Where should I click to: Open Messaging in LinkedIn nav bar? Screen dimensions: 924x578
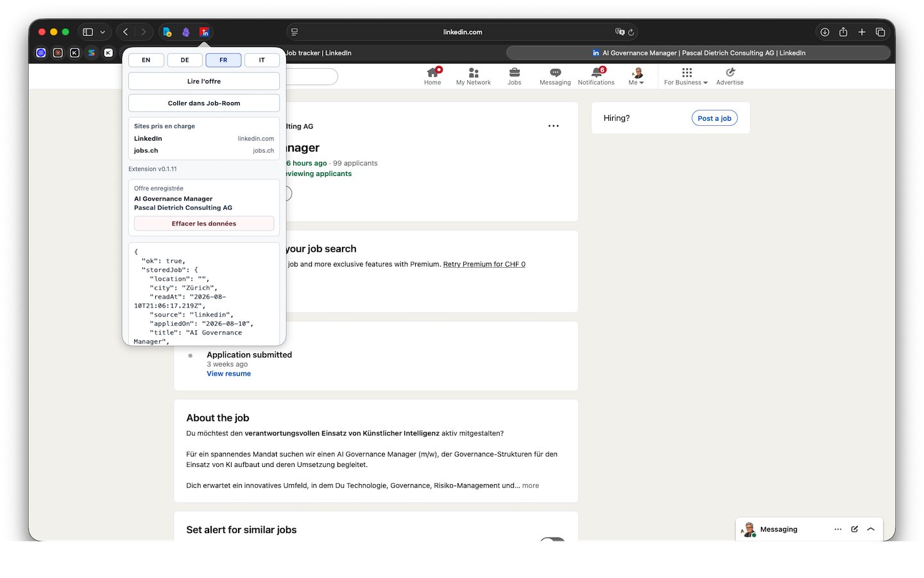555,76
